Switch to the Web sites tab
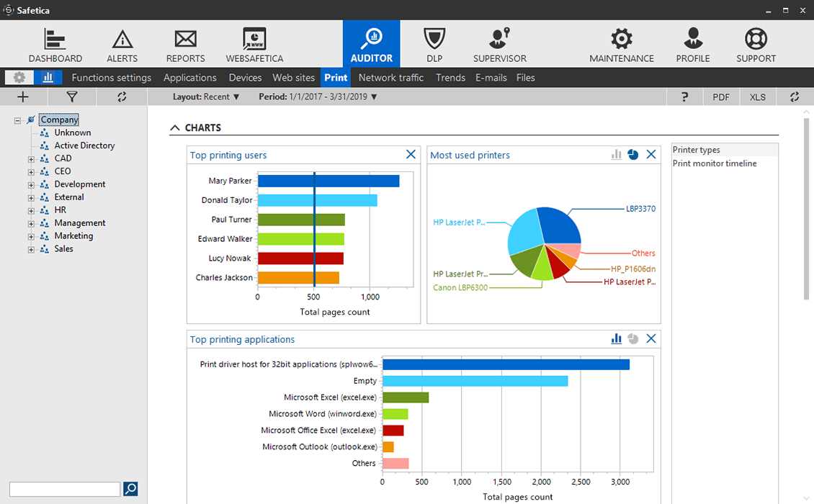Viewport: 814px width, 504px height. 294,77
